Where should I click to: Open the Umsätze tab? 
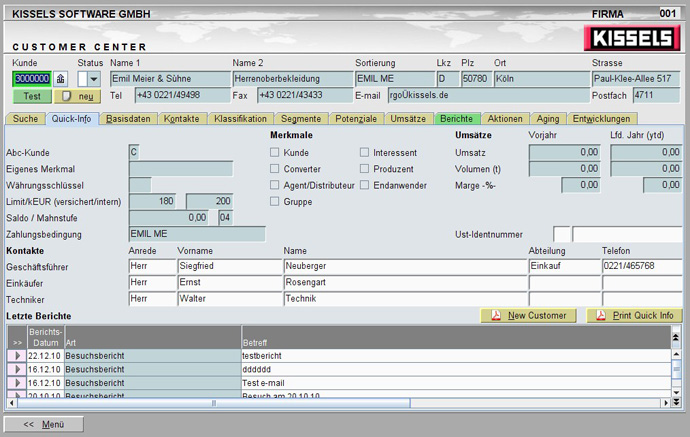408,119
